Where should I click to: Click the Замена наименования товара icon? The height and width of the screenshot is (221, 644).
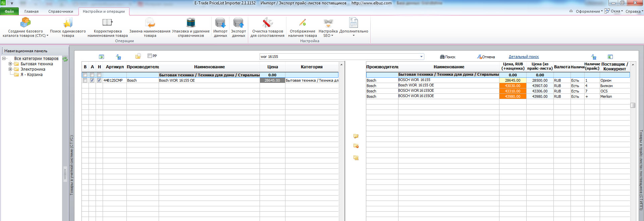point(150,22)
